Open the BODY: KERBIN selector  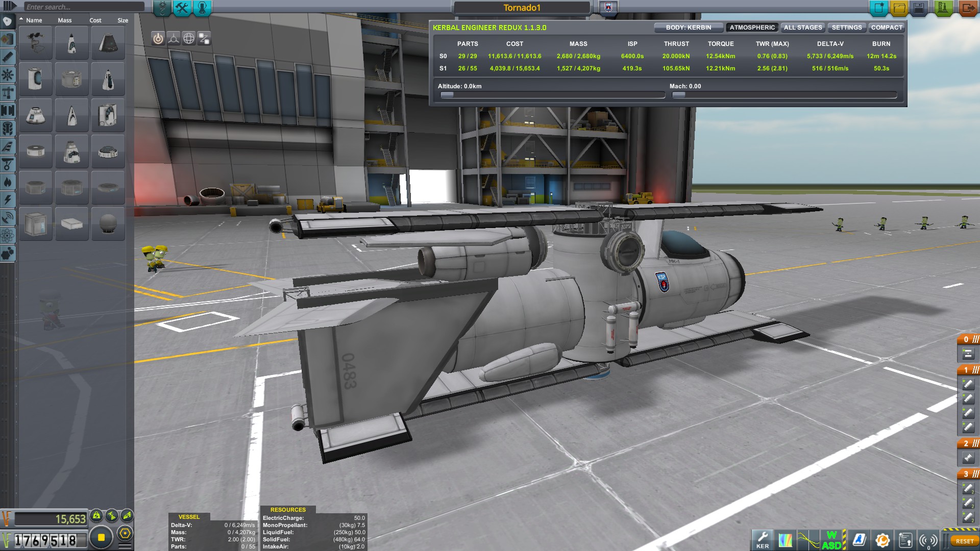coord(688,28)
